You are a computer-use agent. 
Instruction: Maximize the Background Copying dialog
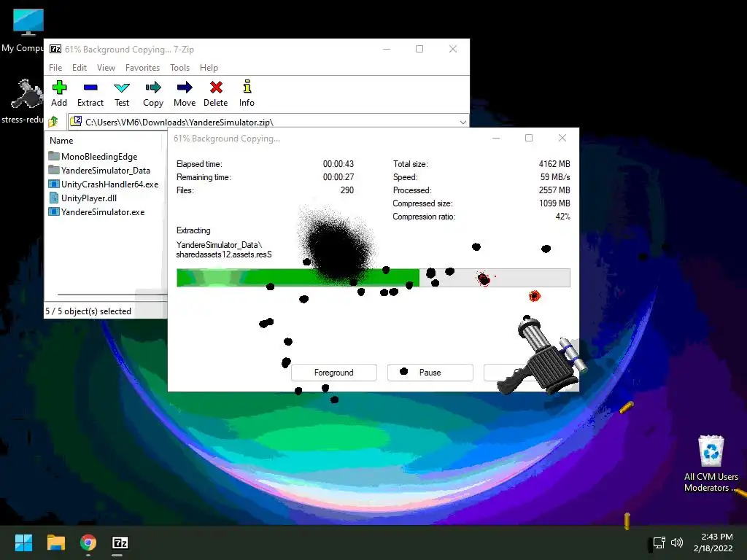(x=529, y=138)
